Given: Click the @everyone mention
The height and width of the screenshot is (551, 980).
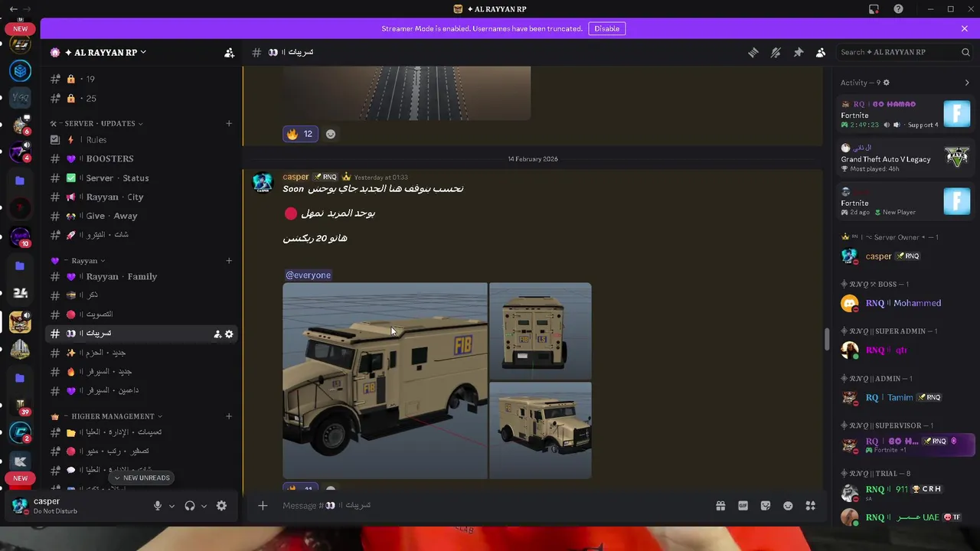Looking at the screenshot, I should (308, 275).
